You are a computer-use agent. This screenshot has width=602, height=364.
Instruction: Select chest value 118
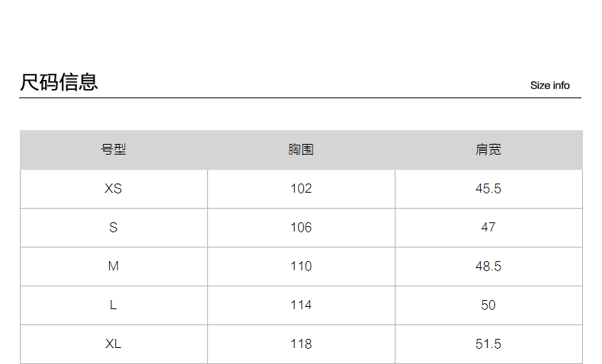point(301,344)
